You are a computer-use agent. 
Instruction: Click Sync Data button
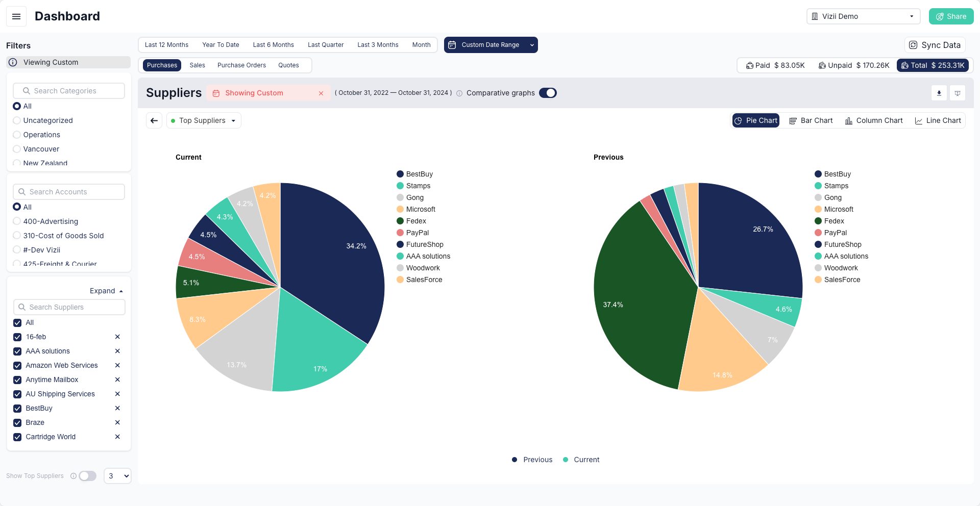[935, 45]
